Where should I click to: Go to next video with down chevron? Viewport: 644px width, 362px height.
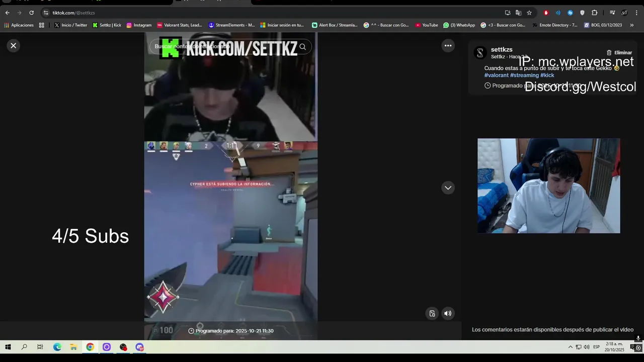coord(448,188)
